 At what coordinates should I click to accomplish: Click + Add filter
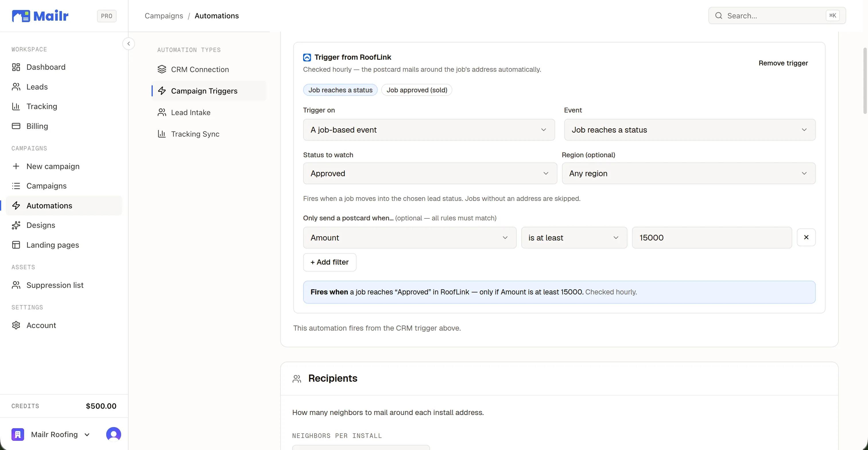tap(330, 262)
